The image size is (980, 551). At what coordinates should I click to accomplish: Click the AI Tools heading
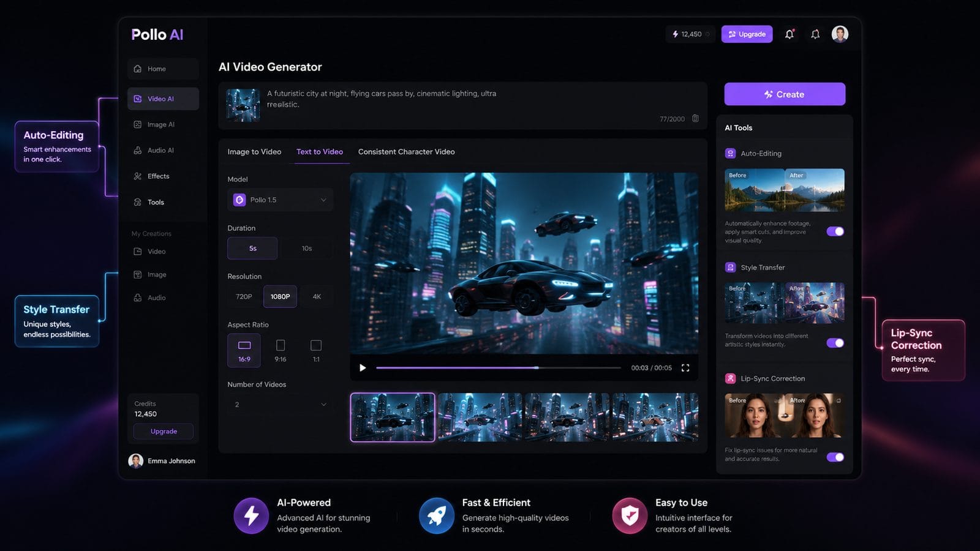pyautogui.click(x=739, y=128)
